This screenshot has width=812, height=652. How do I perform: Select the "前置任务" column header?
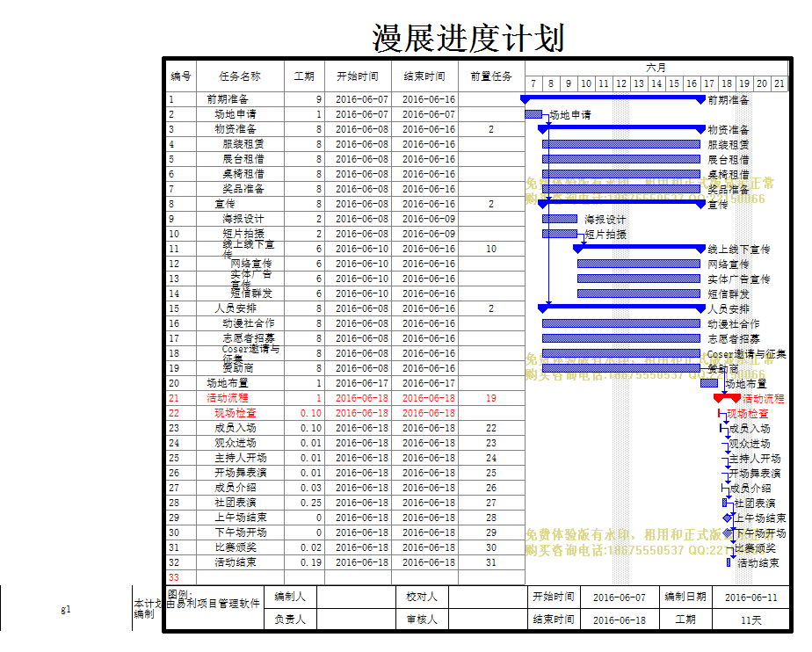click(x=491, y=76)
